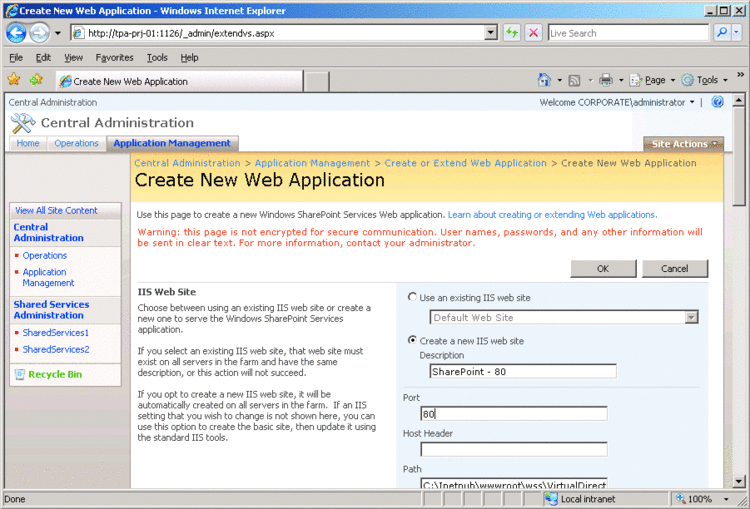Image resolution: width=750 pixels, height=509 pixels.
Task: Open a new blank browser tab
Action: coord(316,81)
